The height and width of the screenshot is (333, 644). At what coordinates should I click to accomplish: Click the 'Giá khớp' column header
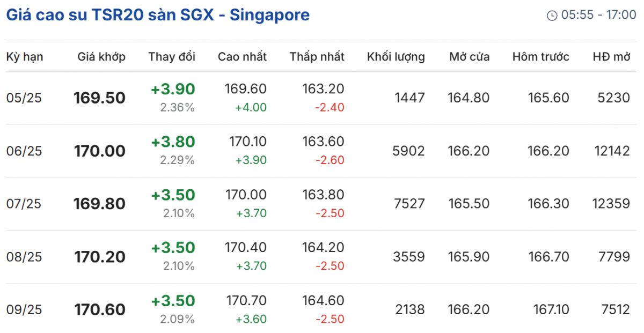[x=101, y=57]
